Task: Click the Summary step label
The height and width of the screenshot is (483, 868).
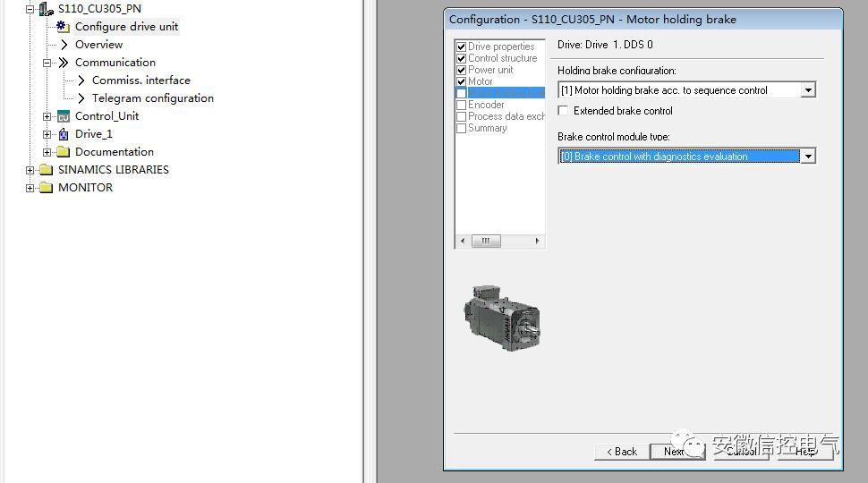Action: [x=487, y=128]
